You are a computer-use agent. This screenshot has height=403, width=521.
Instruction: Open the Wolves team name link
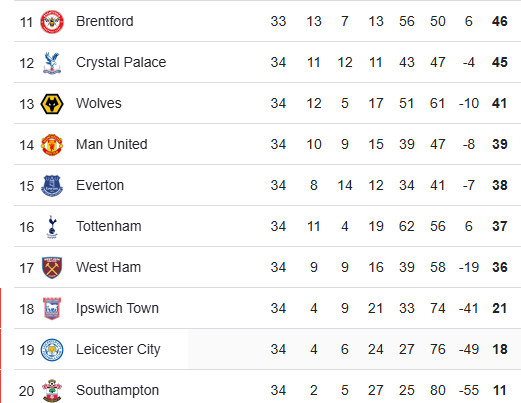click(99, 103)
